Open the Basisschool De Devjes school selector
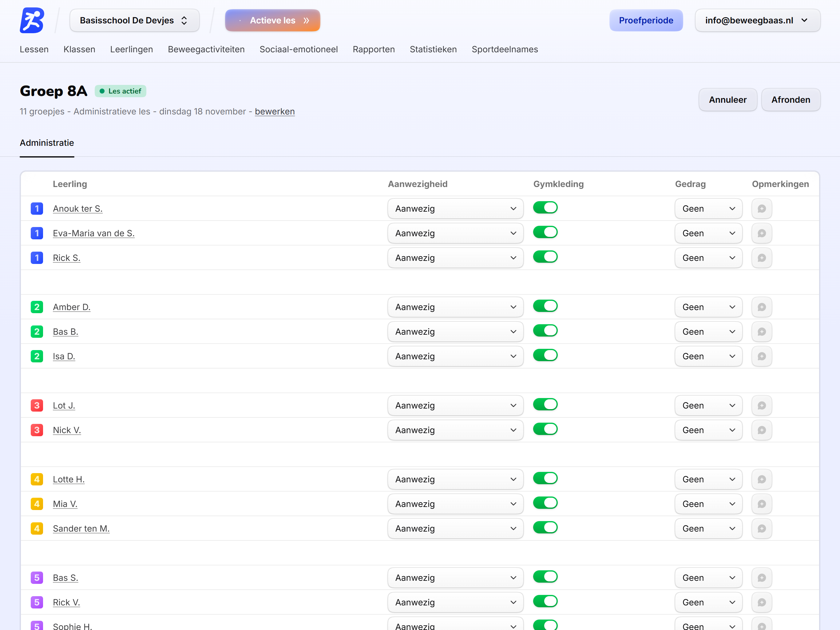840x630 pixels. tap(134, 21)
